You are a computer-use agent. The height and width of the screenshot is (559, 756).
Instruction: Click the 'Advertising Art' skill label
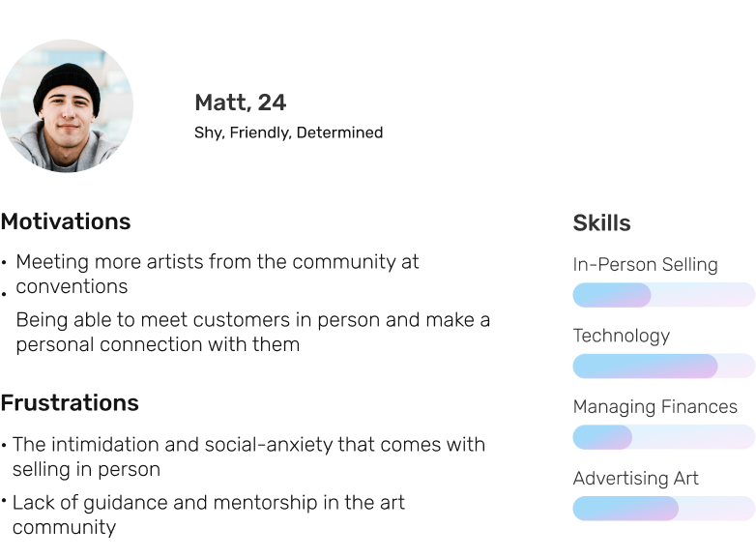tap(635, 479)
